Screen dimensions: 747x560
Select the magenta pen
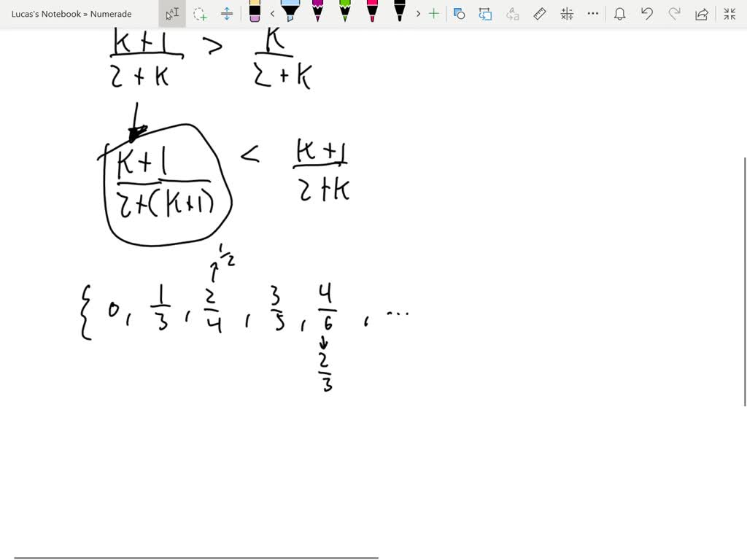[317, 13]
